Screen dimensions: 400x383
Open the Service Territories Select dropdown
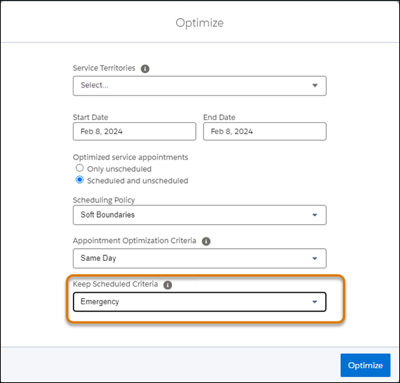coord(200,86)
